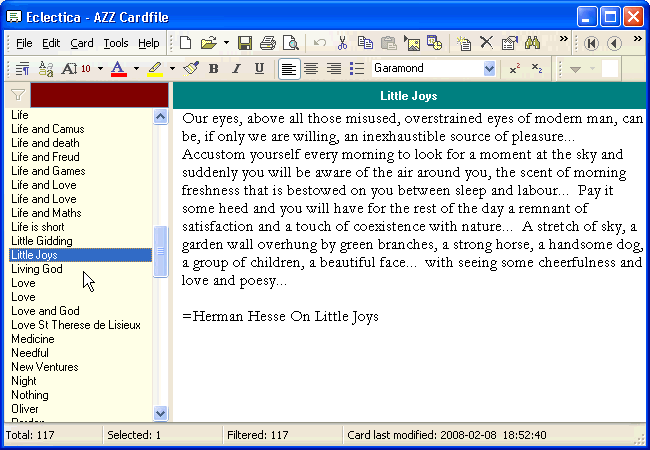Open card properties icon
Screen dimensions: 650x450
click(x=509, y=43)
